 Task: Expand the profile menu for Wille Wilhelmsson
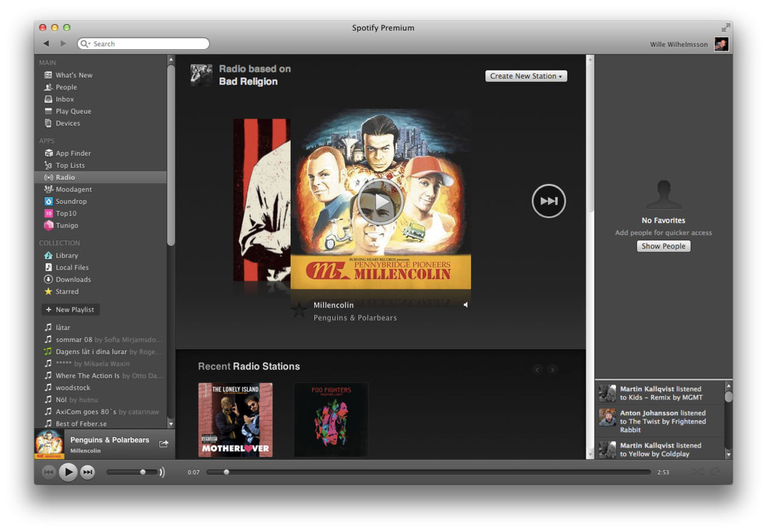click(x=678, y=44)
